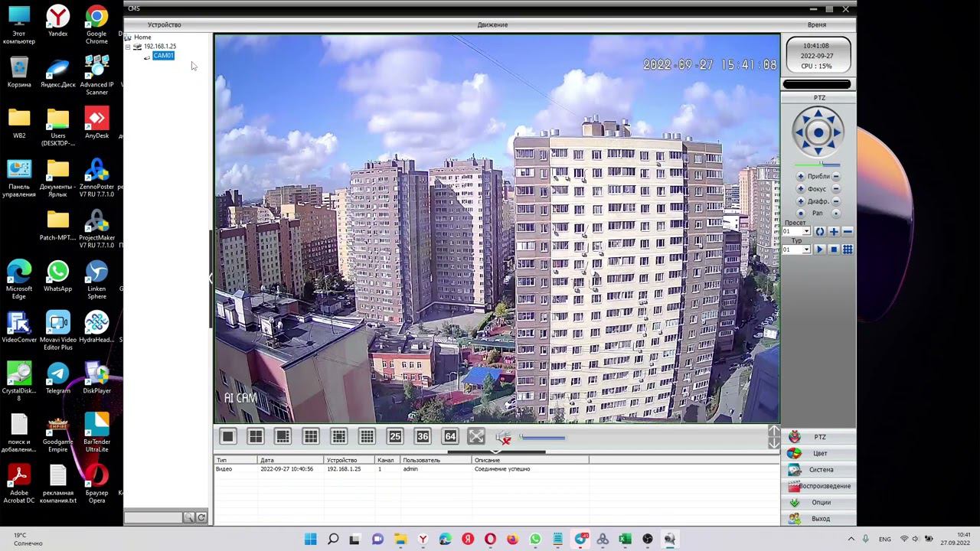Decrease focus with the Фокус minus button

[836, 189]
